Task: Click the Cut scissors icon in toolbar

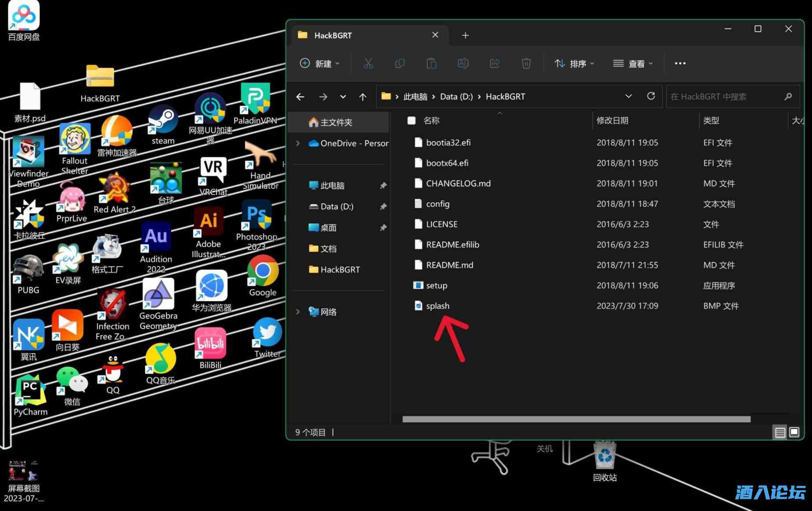Action: tap(368, 63)
